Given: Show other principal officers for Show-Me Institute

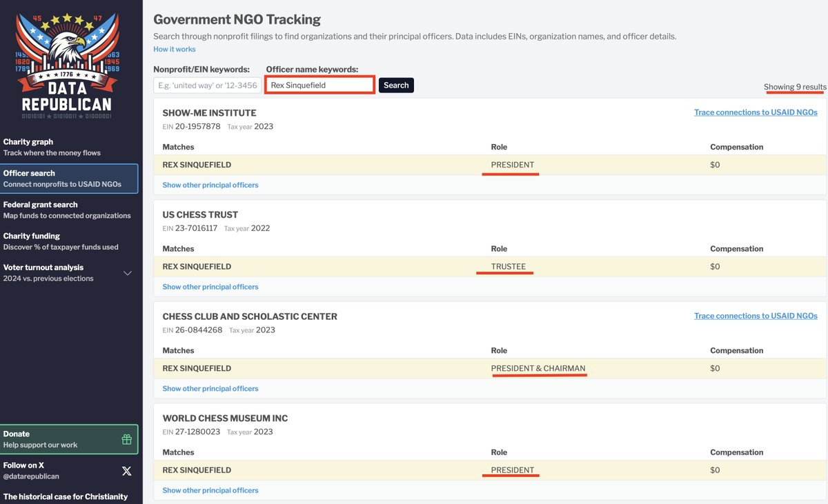Looking at the screenshot, I should [x=210, y=185].
